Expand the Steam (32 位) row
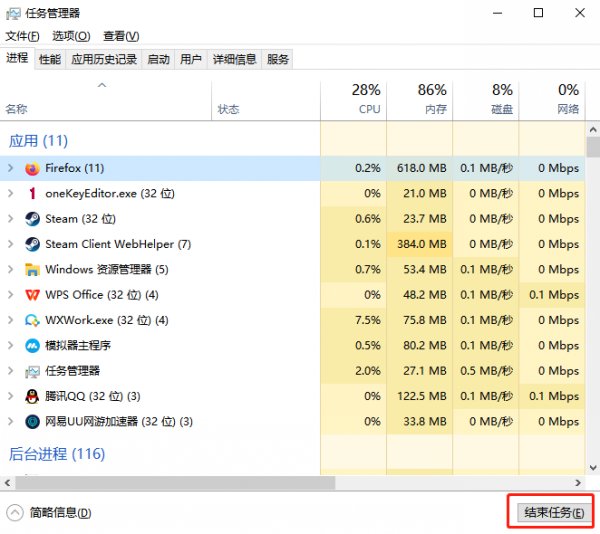The height and width of the screenshot is (534, 600). coord(11,219)
